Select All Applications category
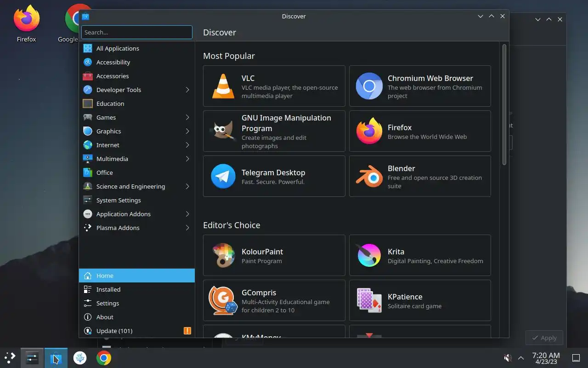This screenshot has height=368, width=588. point(137,48)
